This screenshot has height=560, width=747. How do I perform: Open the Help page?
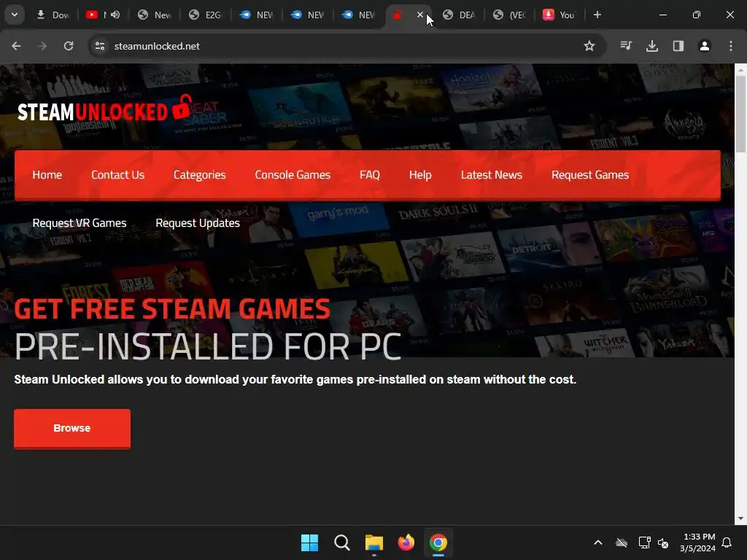(420, 175)
